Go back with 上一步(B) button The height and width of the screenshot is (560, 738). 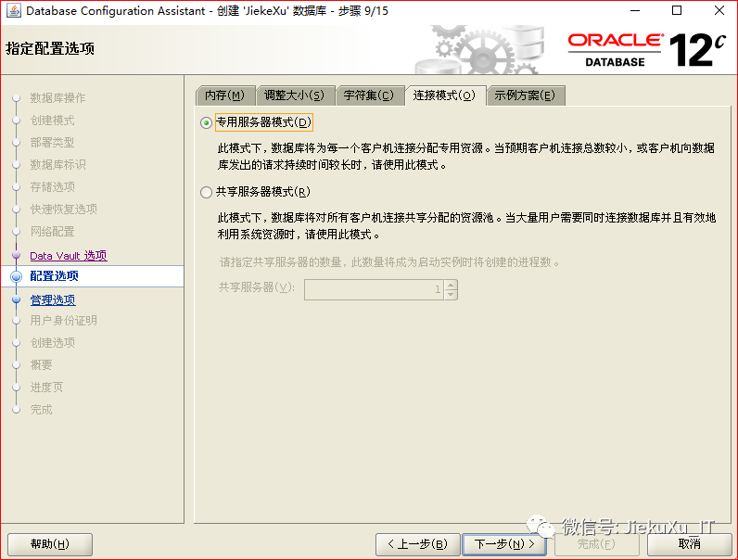(x=417, y=544)
